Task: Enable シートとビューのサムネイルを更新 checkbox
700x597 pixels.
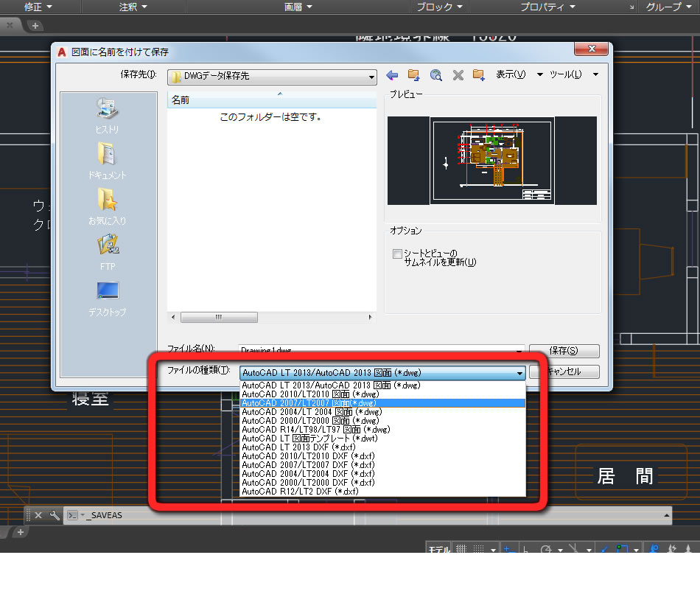Action: 397,254
